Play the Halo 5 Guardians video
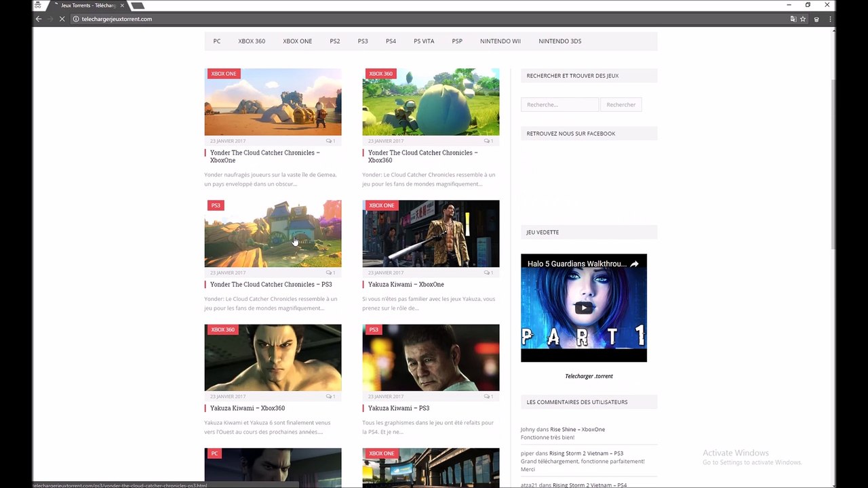Image resolution: width=868 pixels, height=488 pixels. (x=583, y=308)
